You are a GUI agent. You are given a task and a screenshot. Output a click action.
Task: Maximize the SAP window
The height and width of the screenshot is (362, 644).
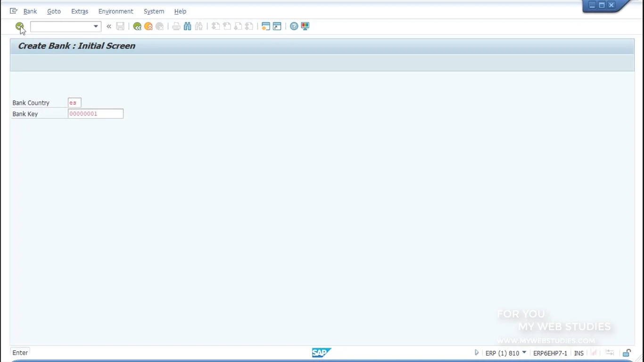[602, 5]
